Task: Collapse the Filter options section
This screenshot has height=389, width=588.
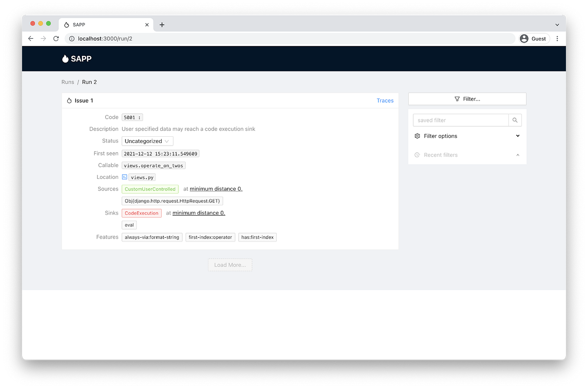Action: [x=517, y=136]
